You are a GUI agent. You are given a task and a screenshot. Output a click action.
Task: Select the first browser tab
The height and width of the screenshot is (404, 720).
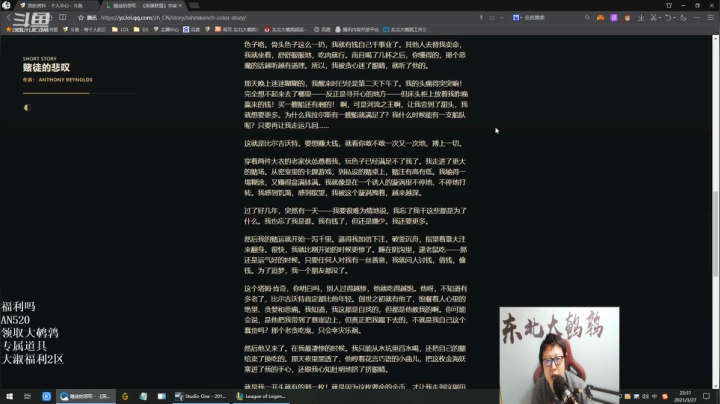56,6
